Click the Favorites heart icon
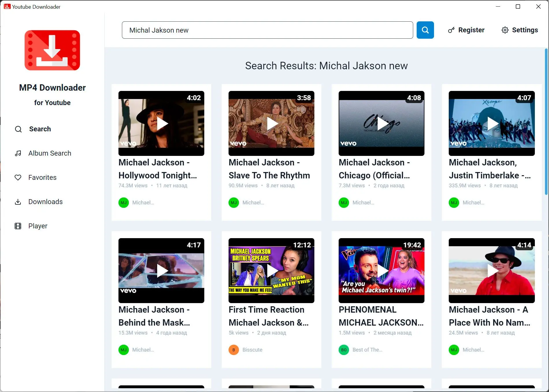The height and width of the screenshot is (392, 549). (18, 178)
